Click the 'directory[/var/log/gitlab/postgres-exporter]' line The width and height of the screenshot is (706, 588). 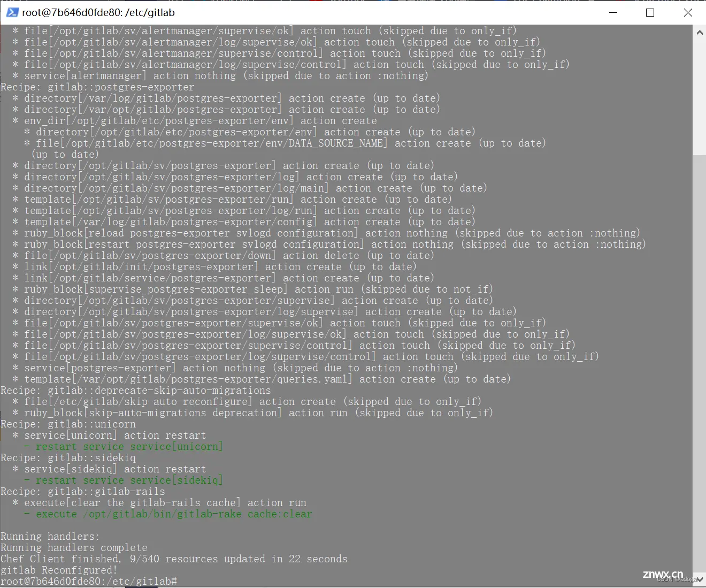[x=226, y=98]
